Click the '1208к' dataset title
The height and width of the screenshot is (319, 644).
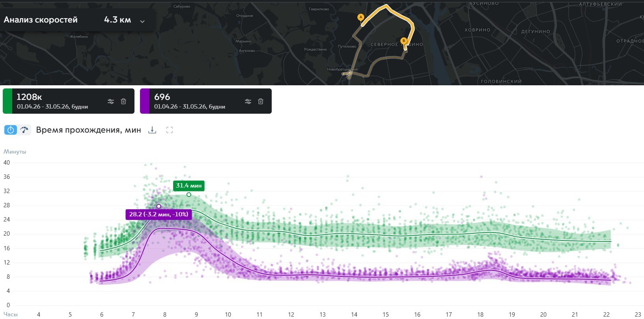click(x=29, y=97)
